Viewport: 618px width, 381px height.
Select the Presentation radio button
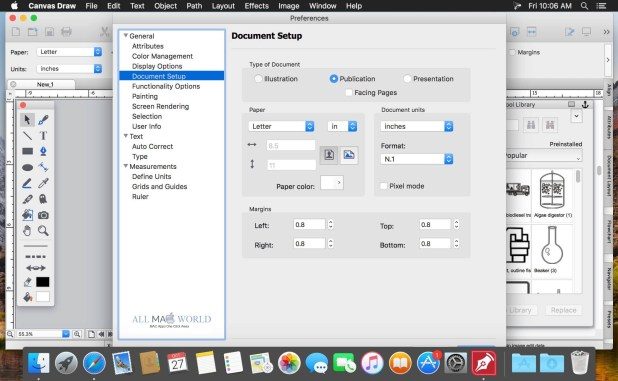point(407,79)
